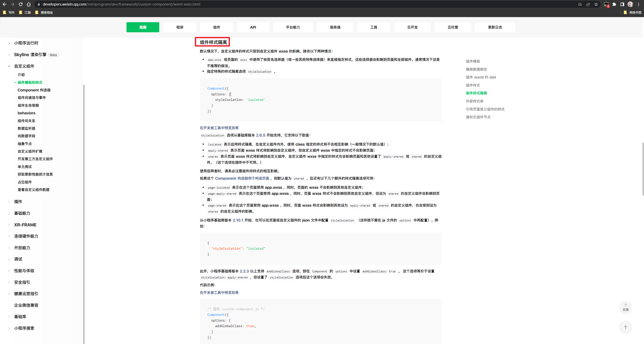Viewport: 644px width, 344px height.
Task: Bookmark this page with the star icon
Action: (596, 4)
